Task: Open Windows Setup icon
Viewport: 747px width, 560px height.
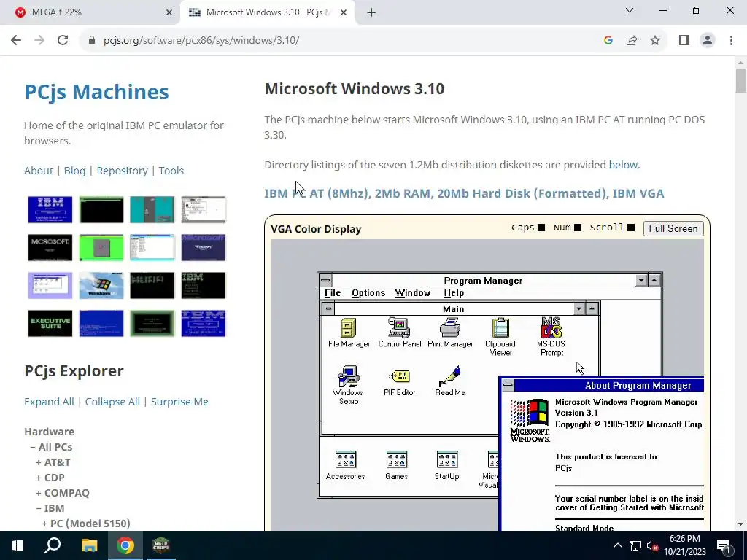Action: [348, 385]
